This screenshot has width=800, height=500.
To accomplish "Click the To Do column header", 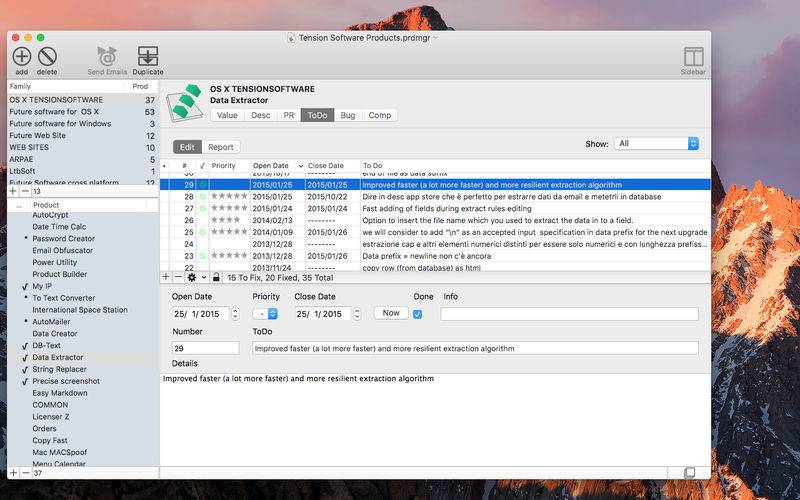I will pyautogui.click(x=535, y=166).
